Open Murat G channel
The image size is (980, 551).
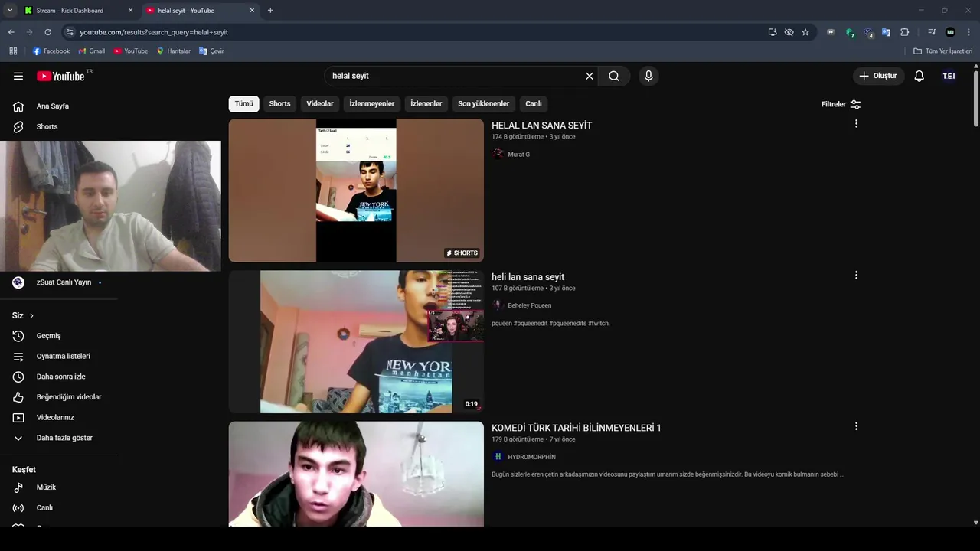(x=518, y=155)
